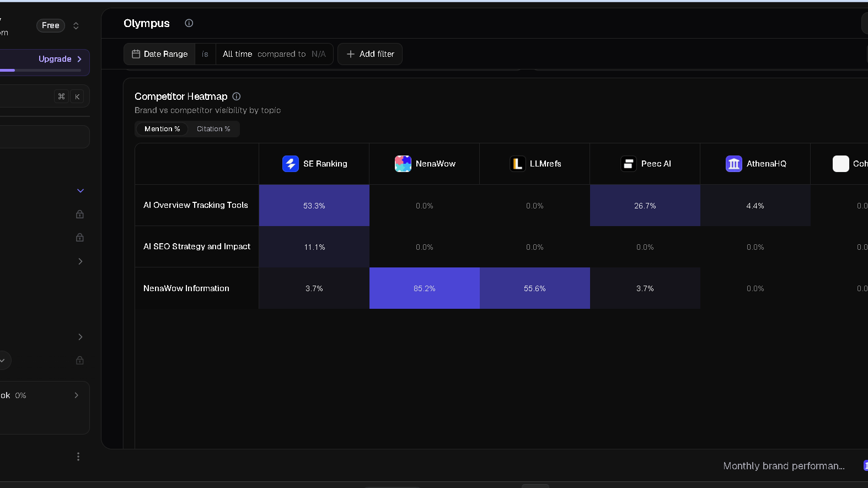Click the 26.7% Peec AI heatmap cell
Image resolution: width=868 pixels, height=488 pixels.
click(x=645, y=206)
